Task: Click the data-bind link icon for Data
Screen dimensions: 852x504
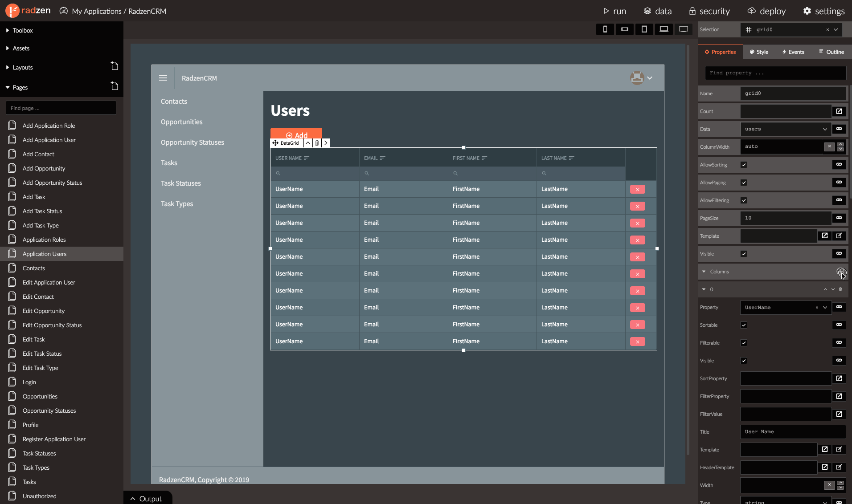Action: [839, 129]
